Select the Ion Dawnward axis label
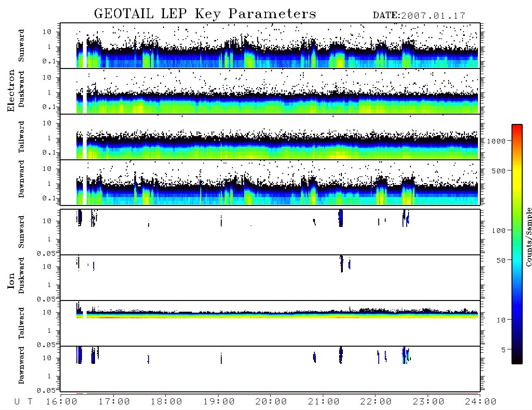This screenshot has height=410, width=532. click(x=21, y=365)
